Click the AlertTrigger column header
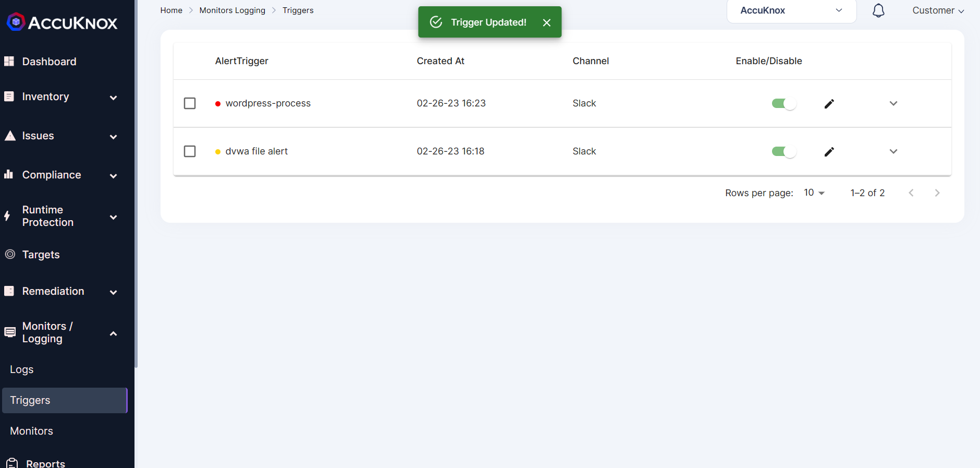980x468 pixels. click(242, 61)
